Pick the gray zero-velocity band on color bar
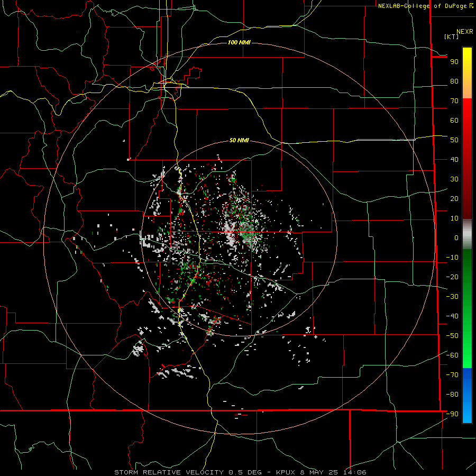476x476 pixels. [467, 234]
